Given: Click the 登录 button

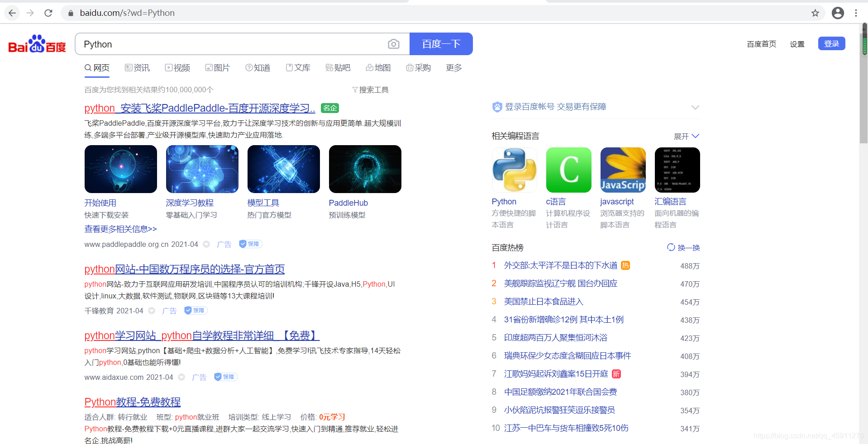Looking at the screenshot, I should 832,43.
